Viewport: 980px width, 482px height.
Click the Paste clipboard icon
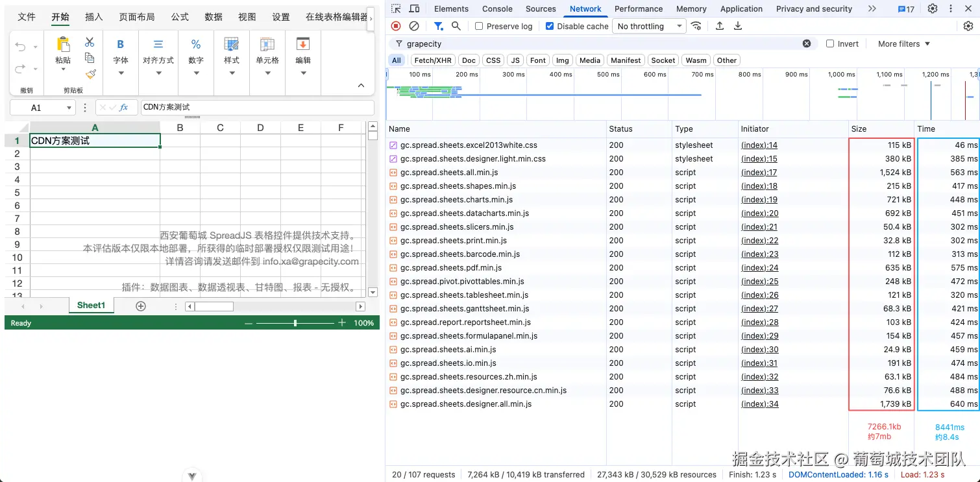tap(63, 44)
